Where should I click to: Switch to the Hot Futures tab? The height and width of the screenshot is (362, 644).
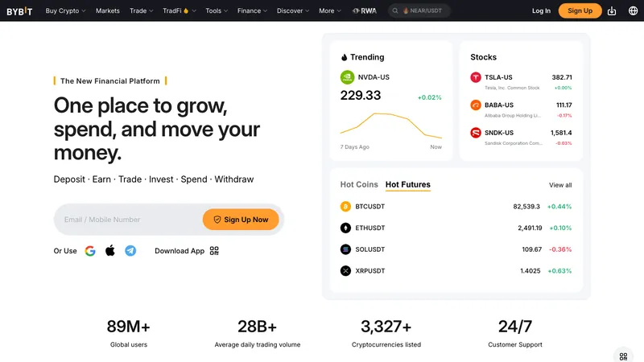tap(408, 185)
